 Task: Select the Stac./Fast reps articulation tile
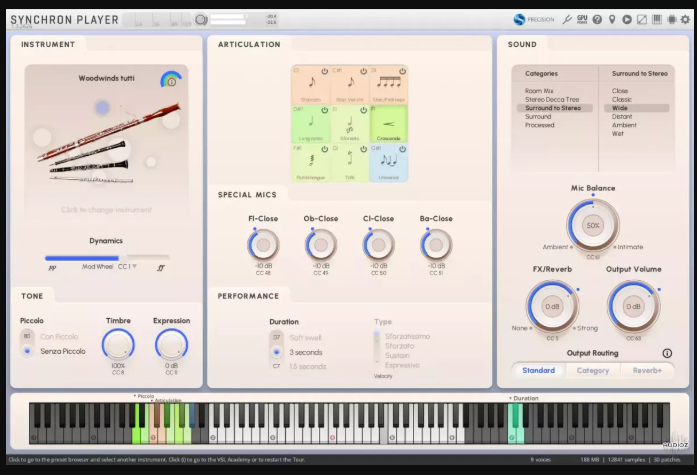coord(389,85)
